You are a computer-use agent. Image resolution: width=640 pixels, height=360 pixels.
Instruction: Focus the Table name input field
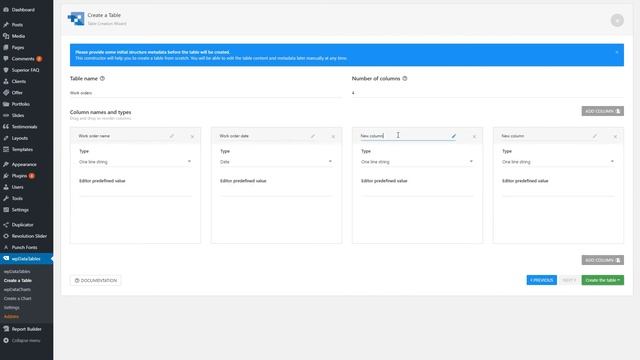coord(205,93)
